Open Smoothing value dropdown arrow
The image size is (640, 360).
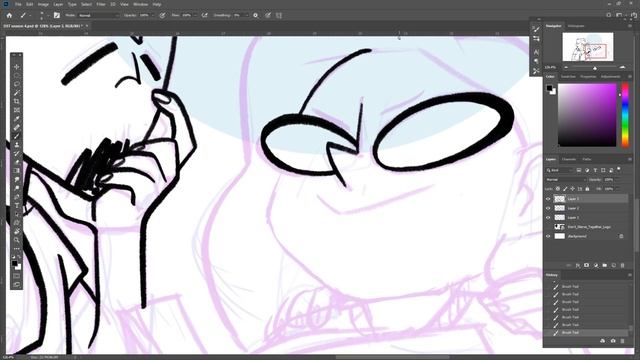[247, 16]
